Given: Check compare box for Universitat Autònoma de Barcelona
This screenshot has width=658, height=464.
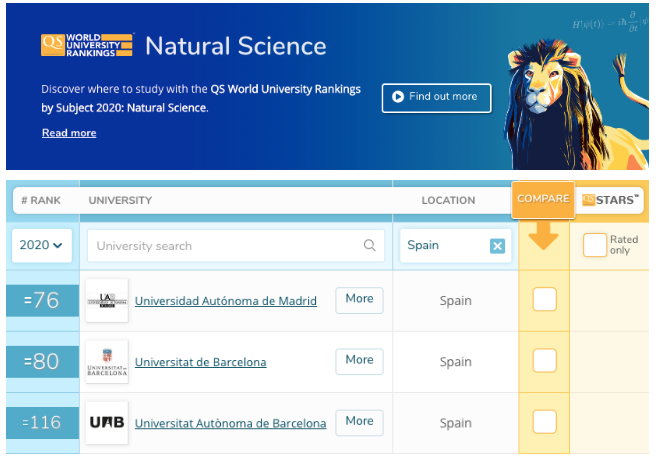Looking at the screenshot, I should tap(544, 422).
